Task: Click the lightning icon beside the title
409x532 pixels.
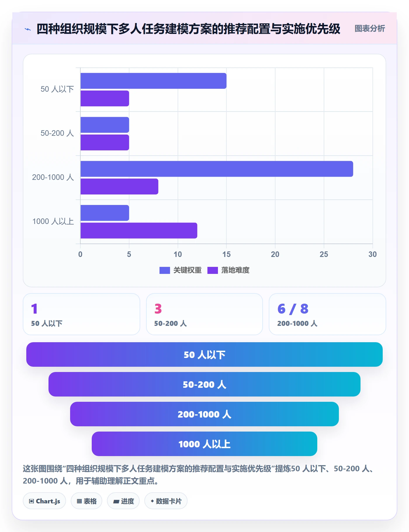Action: pos(28,29)
